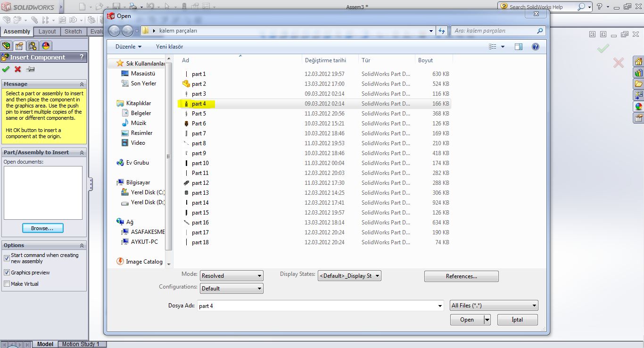The width and height of the screenshot is (644, 348).
Task: Expand the Mode dropdown showing Resolved
Action: click(x=231, y=276)
